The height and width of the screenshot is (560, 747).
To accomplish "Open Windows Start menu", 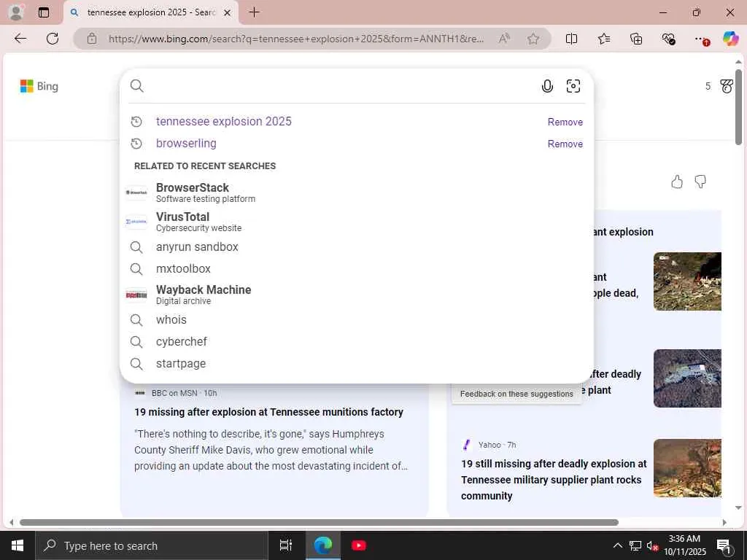I will 18,545.
